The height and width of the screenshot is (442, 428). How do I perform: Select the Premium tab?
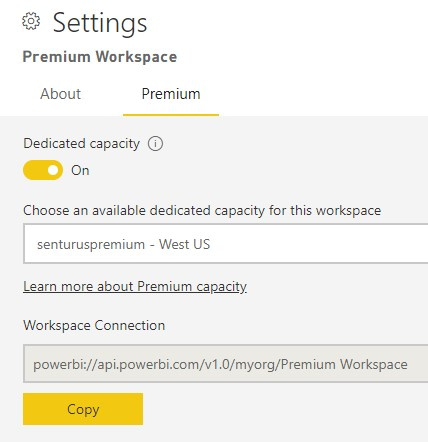coord(171,94)
